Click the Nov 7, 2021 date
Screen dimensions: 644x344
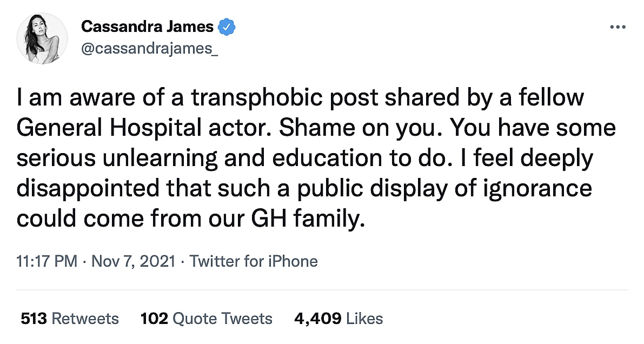tap(134, 261)
